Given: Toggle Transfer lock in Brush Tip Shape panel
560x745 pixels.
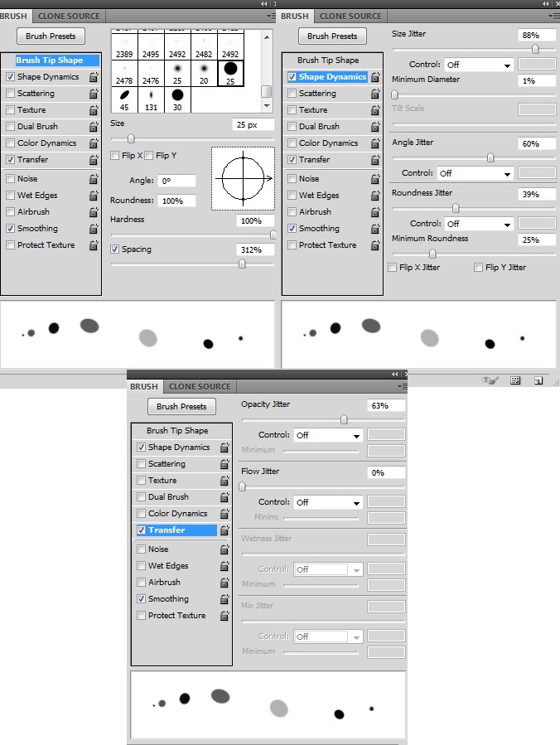Looking at the screenshot, I should [94, 160].
